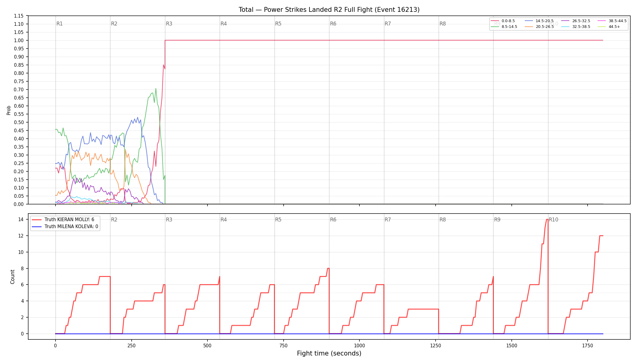Screen dimensions: 637x364
Task: Click the 8 tick on Count axis
Action: point(22,268)
